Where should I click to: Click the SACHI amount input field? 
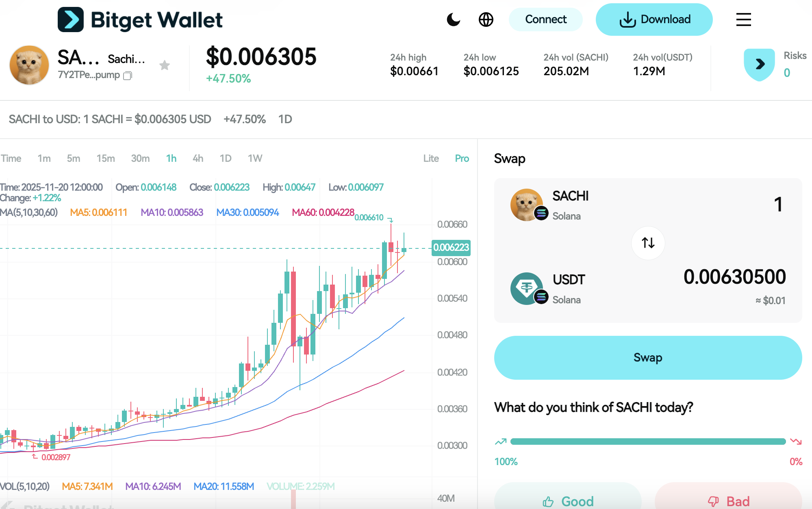coord(777,205)
